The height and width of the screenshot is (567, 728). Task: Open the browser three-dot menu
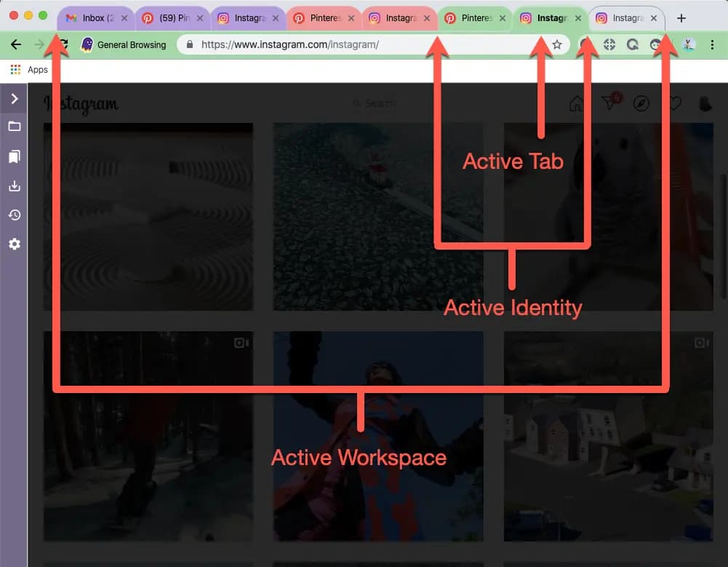coord(712,44)
